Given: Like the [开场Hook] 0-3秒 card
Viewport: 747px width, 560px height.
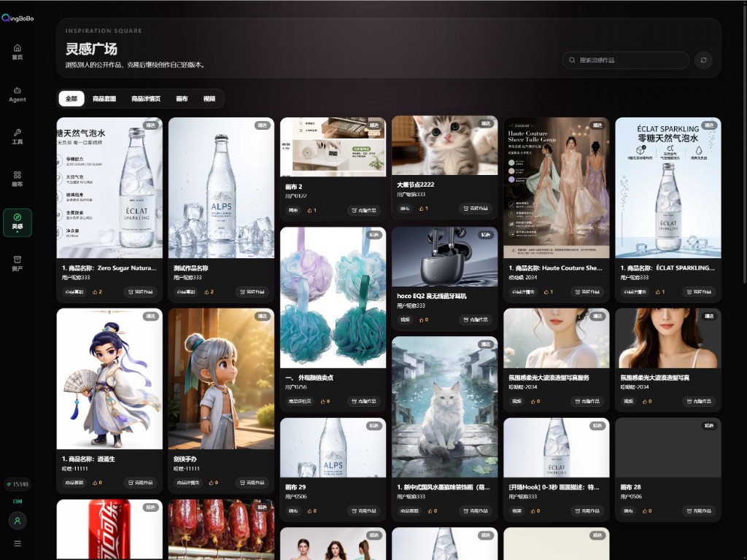Looking at the screenshot, I should pos(535,510).
